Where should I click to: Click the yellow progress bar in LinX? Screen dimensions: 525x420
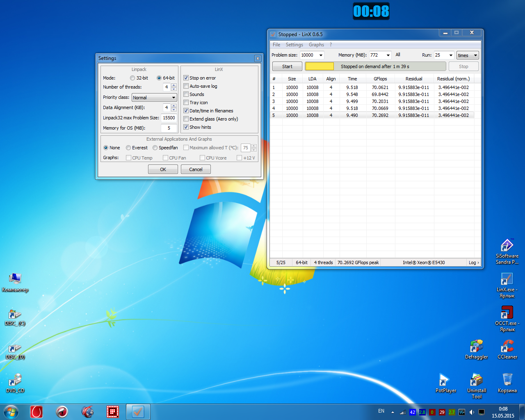320,66
